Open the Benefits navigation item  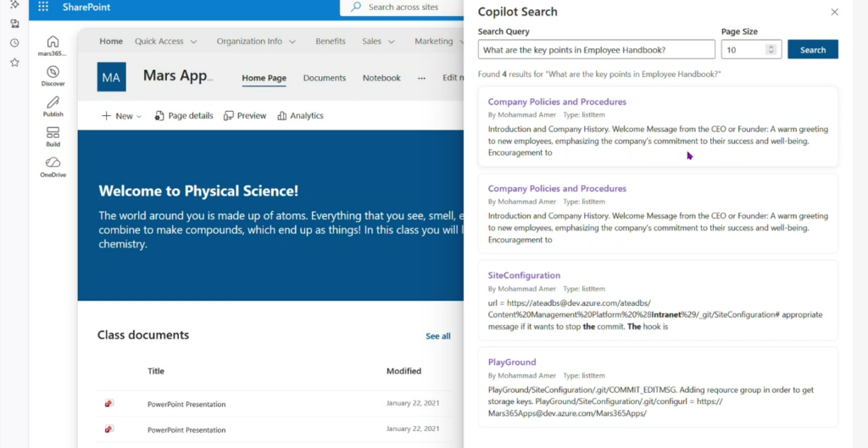[331, 41]
